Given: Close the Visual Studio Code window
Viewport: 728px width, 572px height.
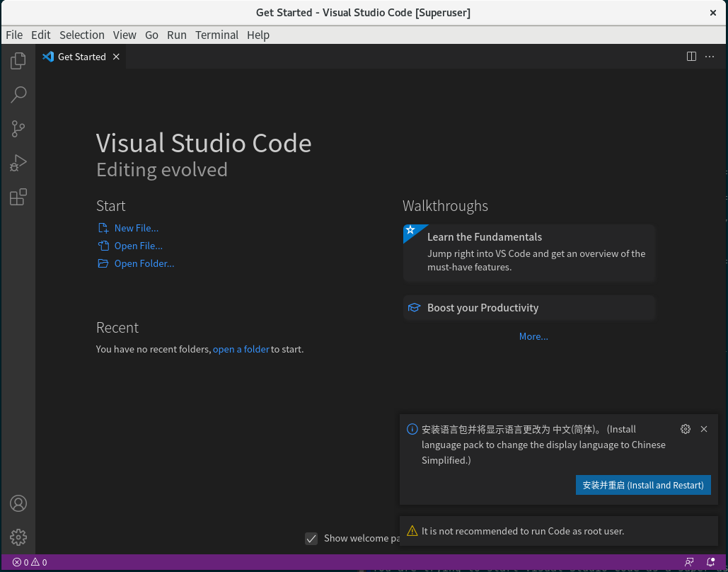Looking at the screenshot, I should 713,13.
